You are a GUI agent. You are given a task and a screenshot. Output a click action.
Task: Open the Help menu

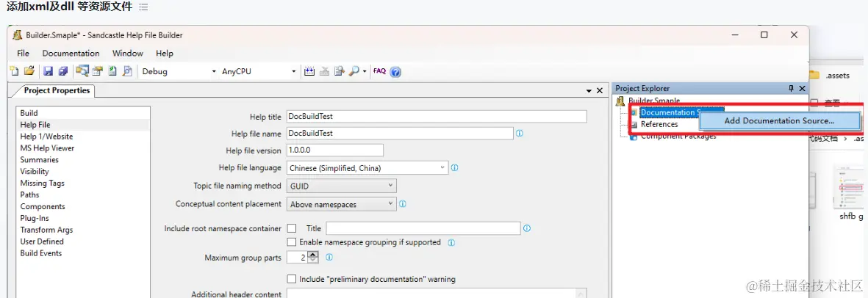pyautogui.click(x=165, y=53)
